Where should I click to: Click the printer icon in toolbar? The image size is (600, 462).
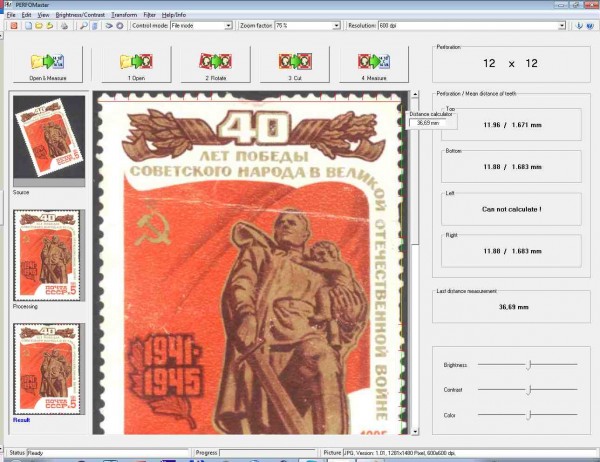pyautogui.click(x=64, y=26)
